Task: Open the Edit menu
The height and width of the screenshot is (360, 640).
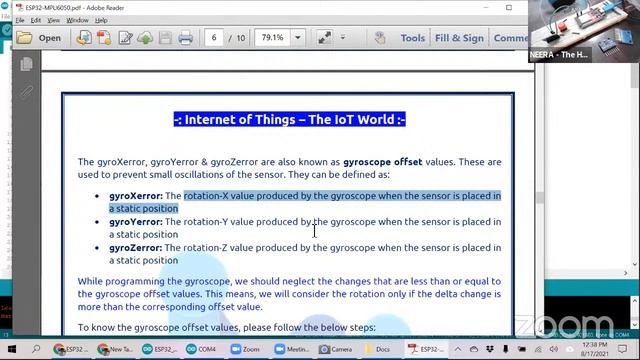Action: click(36, 20)
